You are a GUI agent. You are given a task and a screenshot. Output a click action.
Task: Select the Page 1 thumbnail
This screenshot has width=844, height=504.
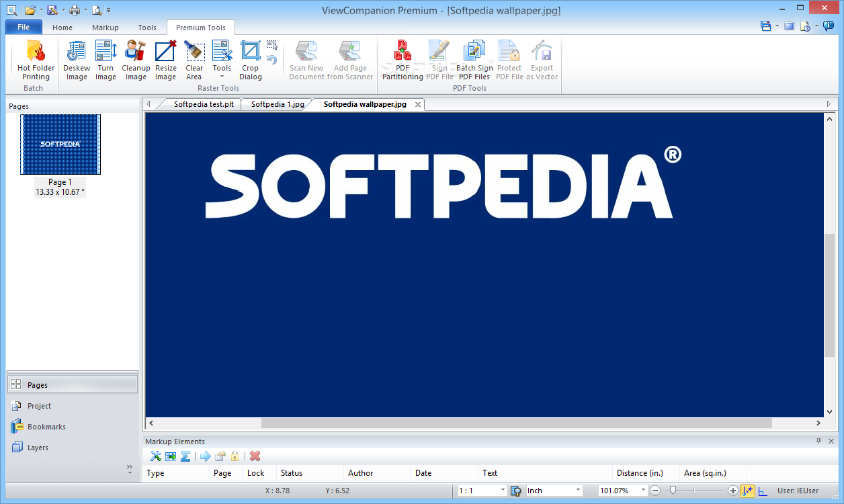(x=60, y=144)
